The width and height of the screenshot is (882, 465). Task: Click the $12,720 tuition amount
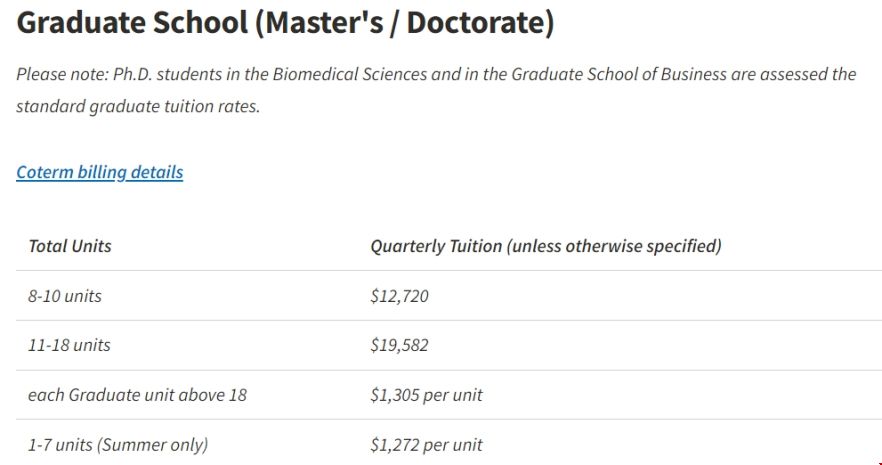(399, 296)
